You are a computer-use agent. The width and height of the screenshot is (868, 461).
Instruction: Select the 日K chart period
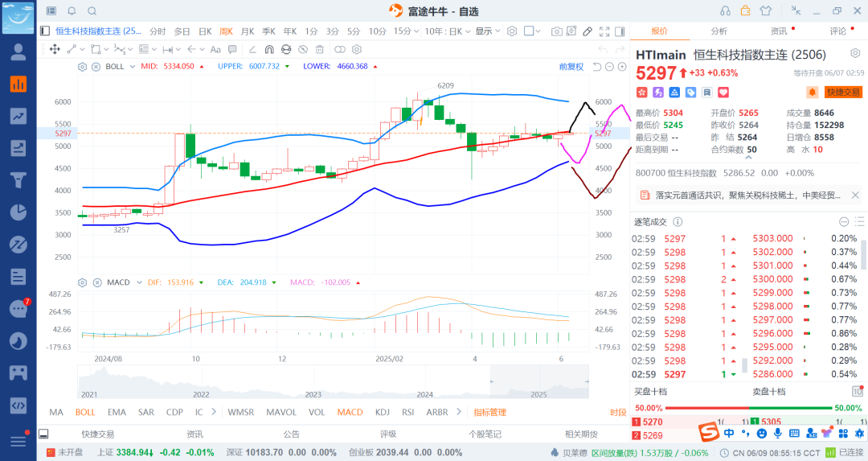[206, 31]
